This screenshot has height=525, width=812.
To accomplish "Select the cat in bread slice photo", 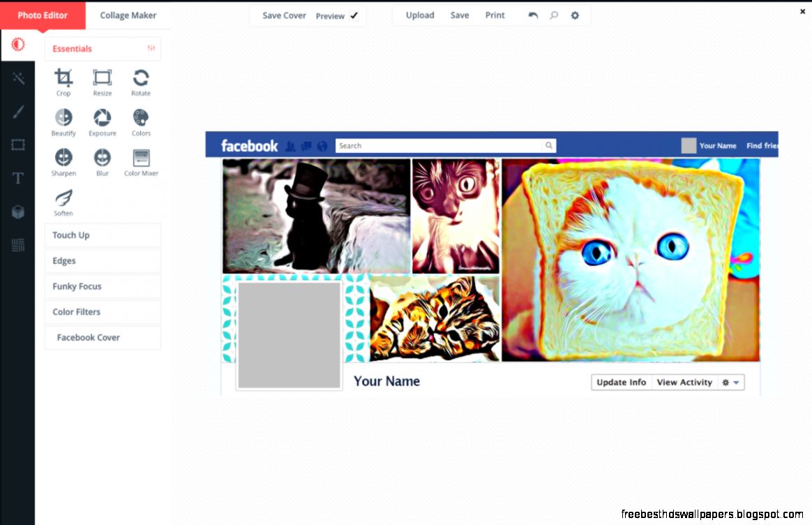I will pos(631,260).
